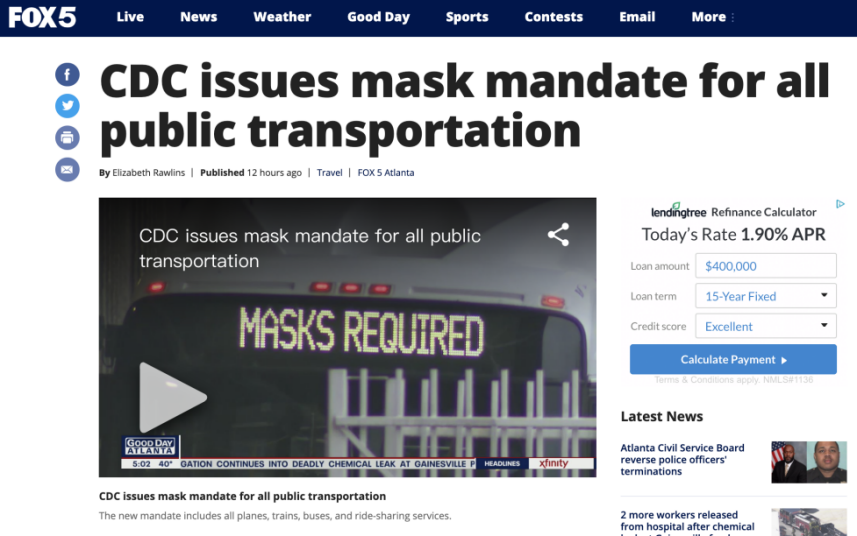This screenshot has height=536, width=857.
Task: Open the Loan term dropdown
Action: click(766, 296)
